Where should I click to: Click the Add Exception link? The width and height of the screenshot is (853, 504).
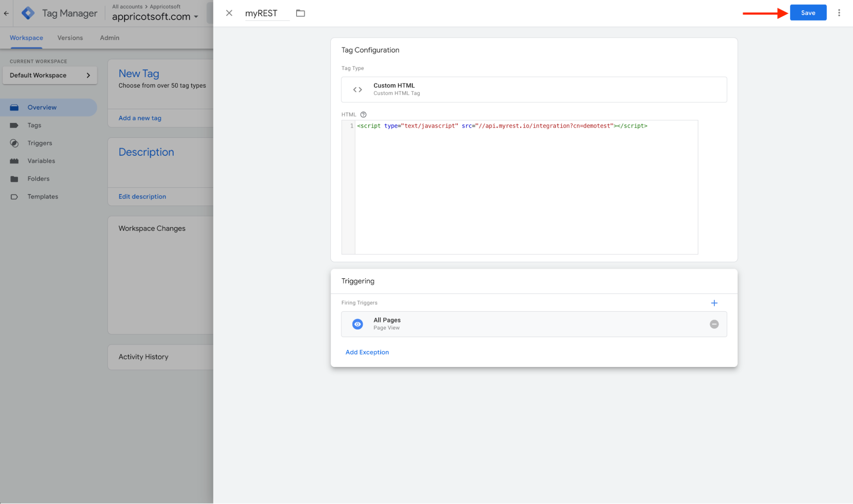(x=367, y=352)
